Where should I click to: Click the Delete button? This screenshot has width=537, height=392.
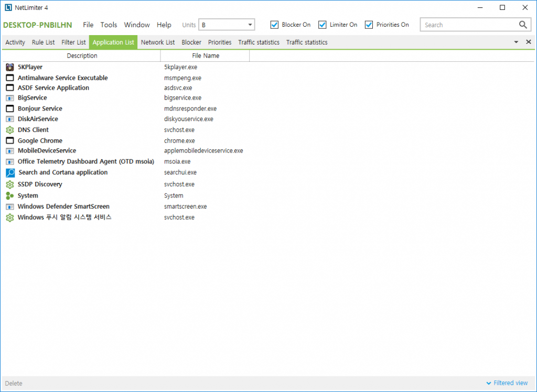[x=14, y=384]
